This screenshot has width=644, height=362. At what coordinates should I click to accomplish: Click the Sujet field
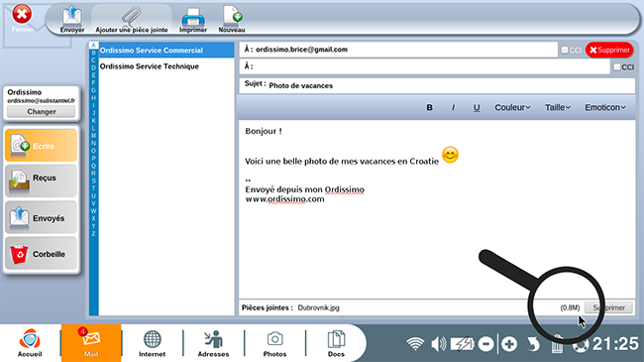click(437, 85)
